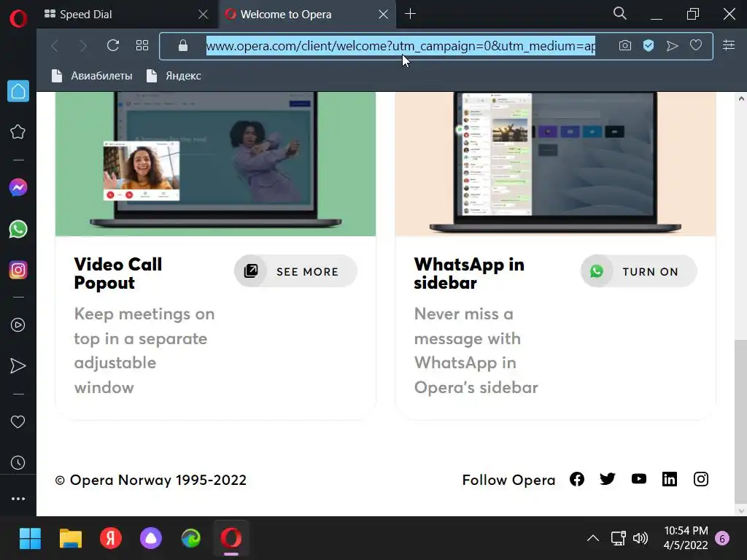This screenshot has width=747, height=560.
Task: Go to Opera Start Page home icon
Action: (18, 91)
